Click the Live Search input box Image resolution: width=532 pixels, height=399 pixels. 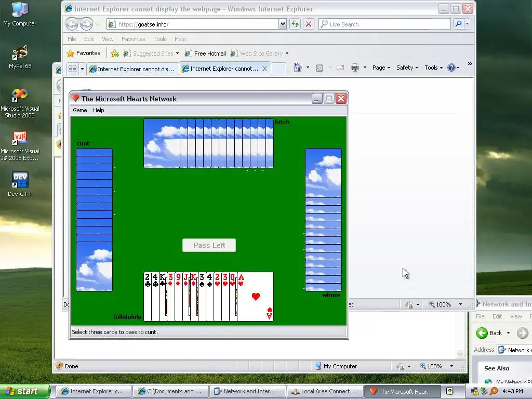[x=384, y=24]
